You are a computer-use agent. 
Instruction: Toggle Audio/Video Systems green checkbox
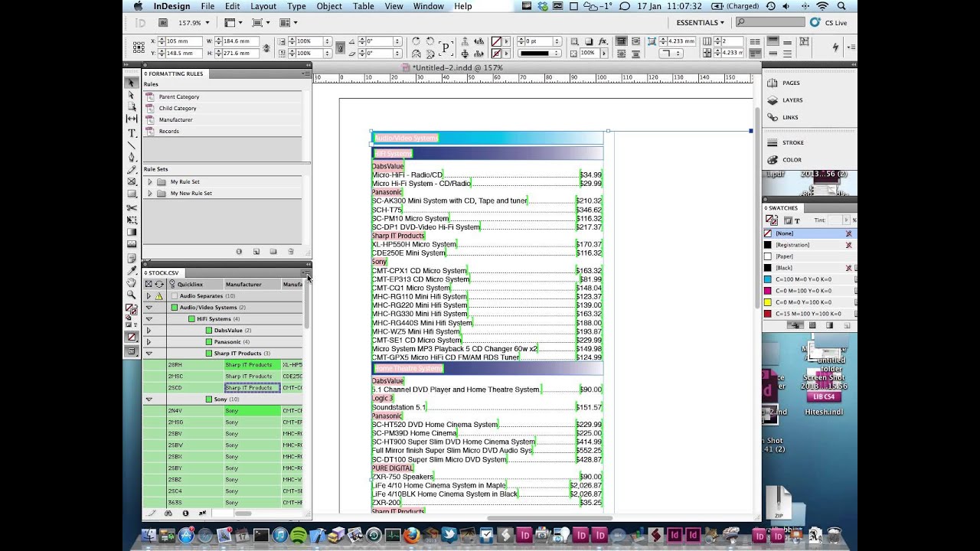(x=174, y=307)
